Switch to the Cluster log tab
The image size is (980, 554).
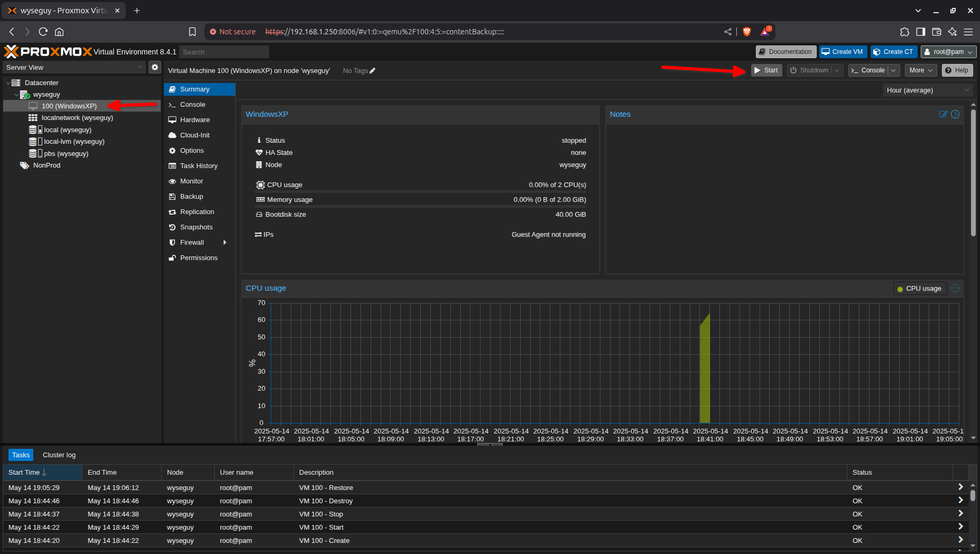[59, 455]
